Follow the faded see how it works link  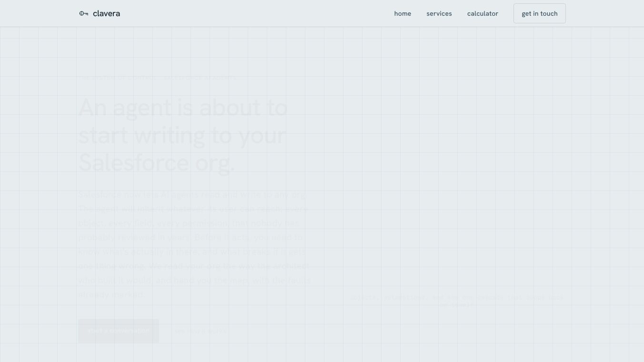pyautogui.click(x=201, y=331)
